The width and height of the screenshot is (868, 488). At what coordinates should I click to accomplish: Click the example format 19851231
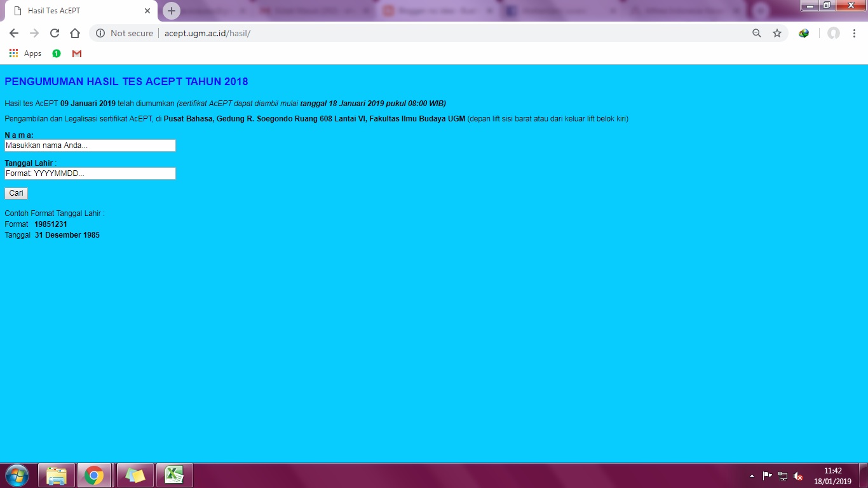[x=51, y=224]
